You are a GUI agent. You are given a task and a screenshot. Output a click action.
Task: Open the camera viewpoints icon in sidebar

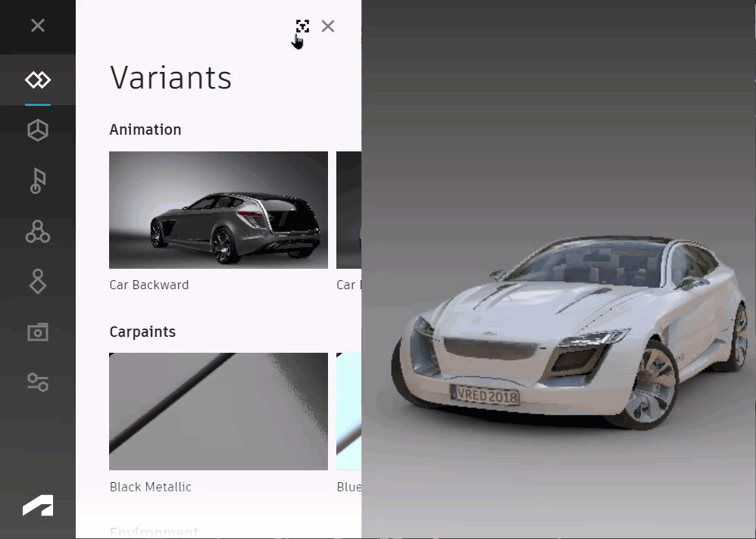click(38, 332)
